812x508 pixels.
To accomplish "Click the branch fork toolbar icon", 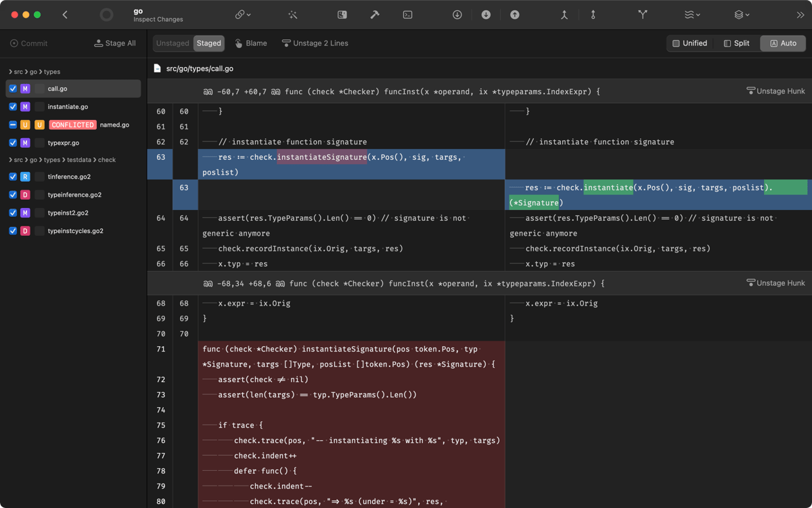I will [x=643, y=15].
